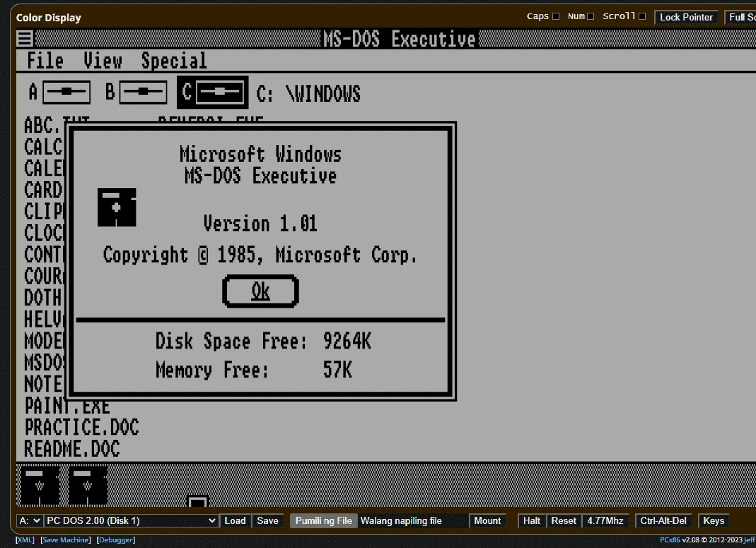Click the C: \WINDOWS path text
Image resolution: width=756 pixels, height=548 pixels.
[x=308, y=93]
